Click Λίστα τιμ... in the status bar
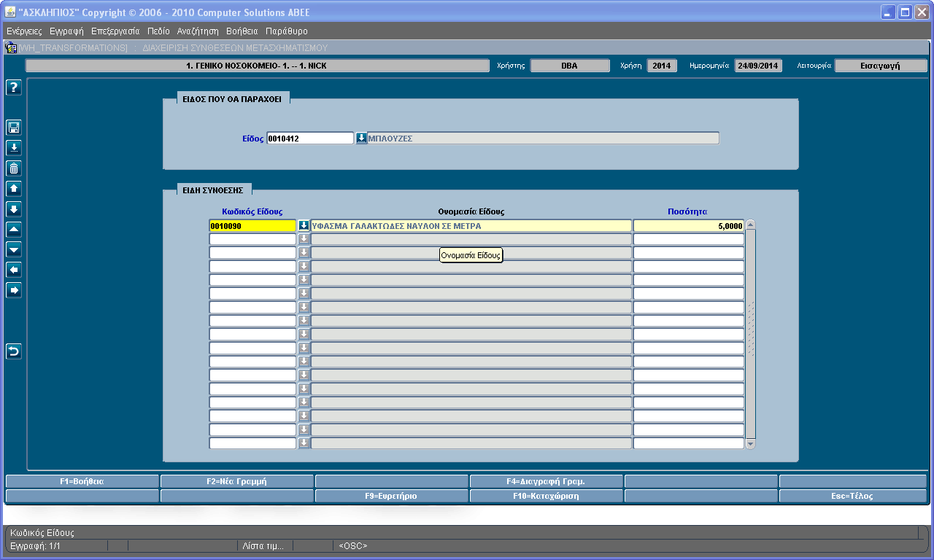Screen dimensions: 934x560 264,545
